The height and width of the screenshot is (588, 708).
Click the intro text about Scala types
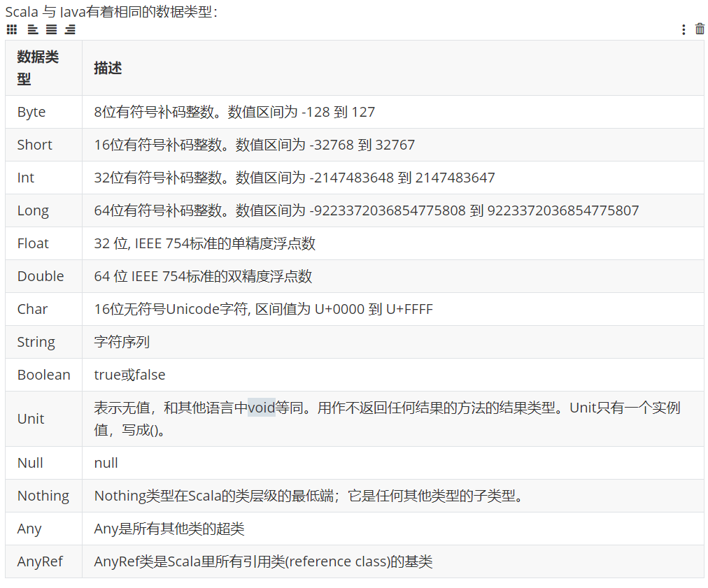click(x=111, y=11)
